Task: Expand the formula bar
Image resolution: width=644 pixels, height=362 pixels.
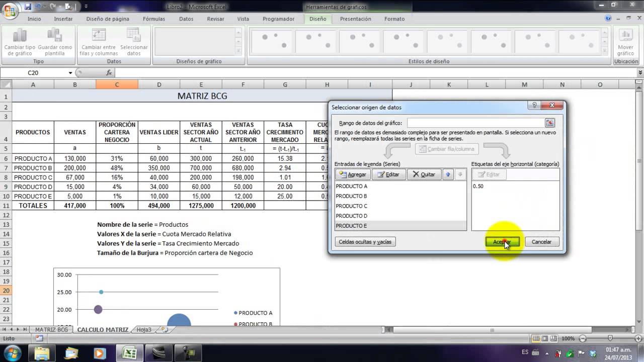Action: 640,73
